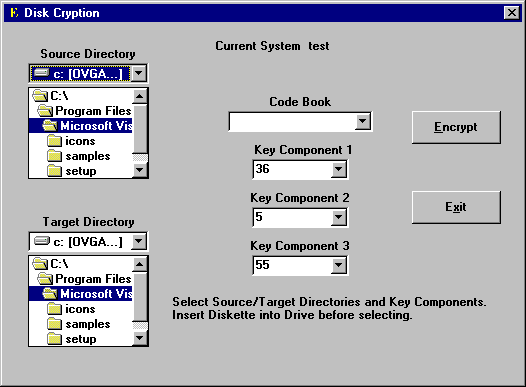Click the Exit button
526x387 pixels.
tap(456, 207)
